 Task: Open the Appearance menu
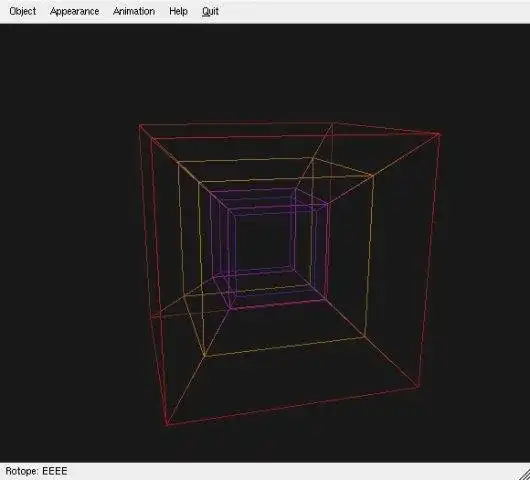point(74,11)
